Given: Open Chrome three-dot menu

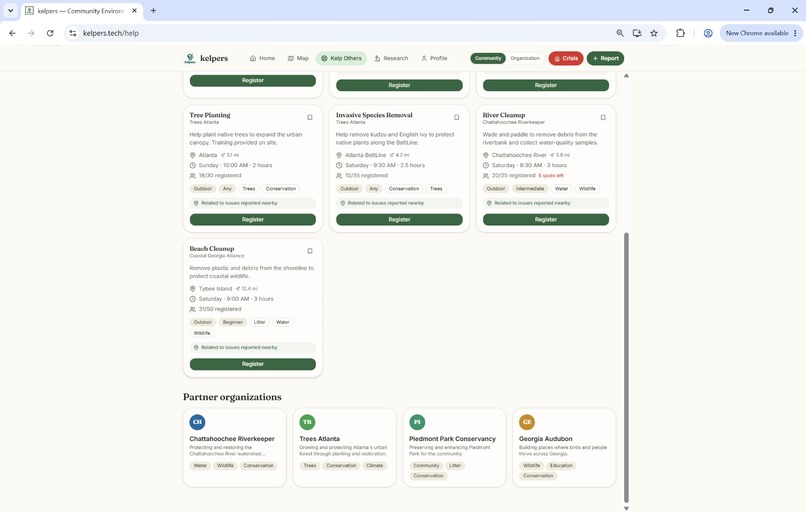Looking at the screenshot, I should 795,33.
